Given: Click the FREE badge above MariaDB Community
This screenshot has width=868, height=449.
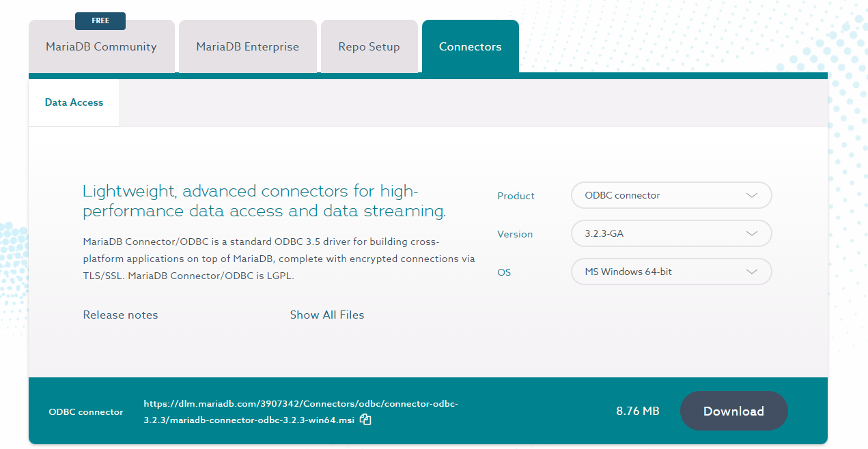Looking at the screenshot, I should click(x=100, y=20).
